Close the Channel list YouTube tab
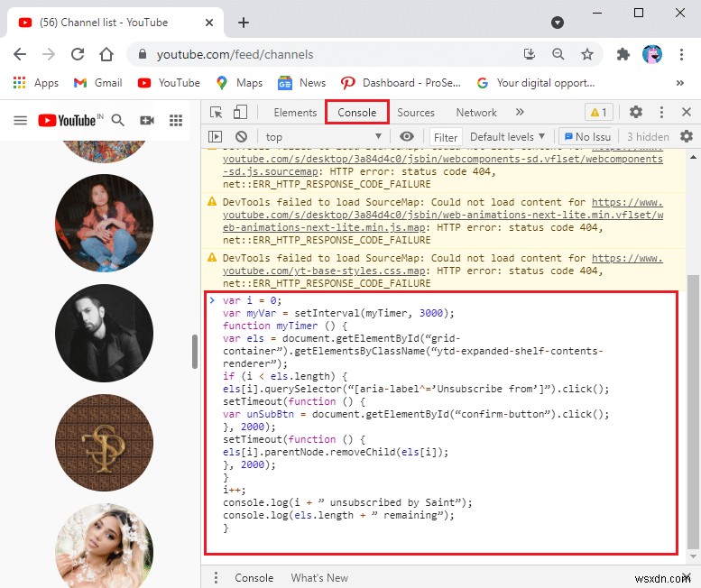The width and height of the screenshot is (701, 588). (209, 23)
